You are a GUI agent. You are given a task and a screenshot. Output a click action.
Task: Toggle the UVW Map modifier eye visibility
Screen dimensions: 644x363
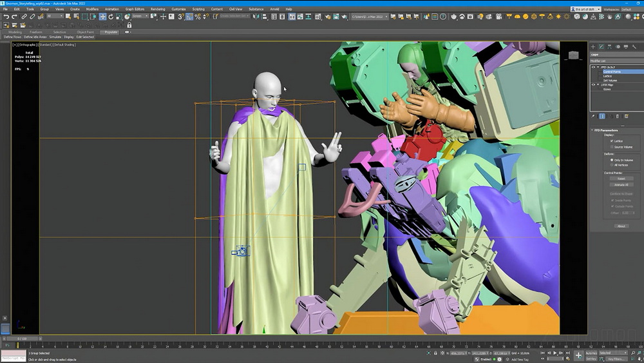click(592, 84)
